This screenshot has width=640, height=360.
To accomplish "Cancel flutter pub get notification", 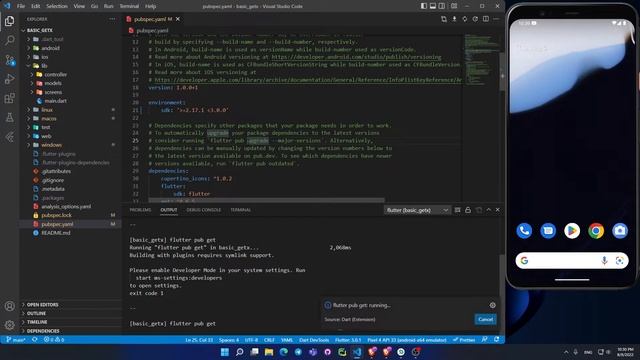I will [485, 319].
